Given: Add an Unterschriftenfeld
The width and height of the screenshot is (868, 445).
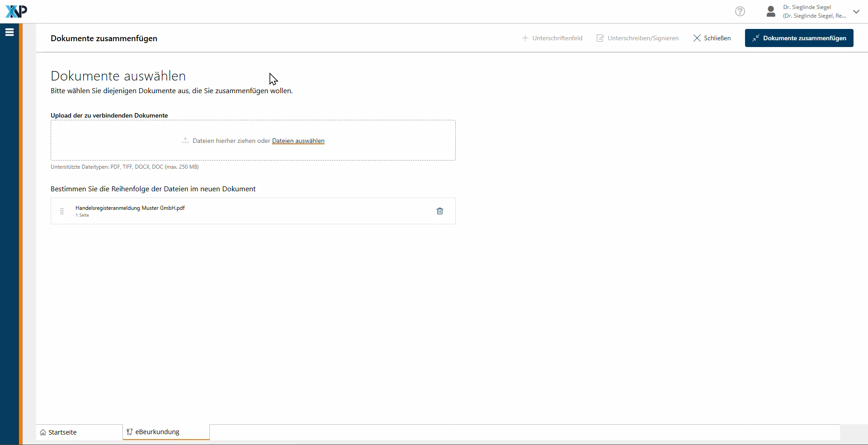Looking at the screenshot, I should point(552,38).
